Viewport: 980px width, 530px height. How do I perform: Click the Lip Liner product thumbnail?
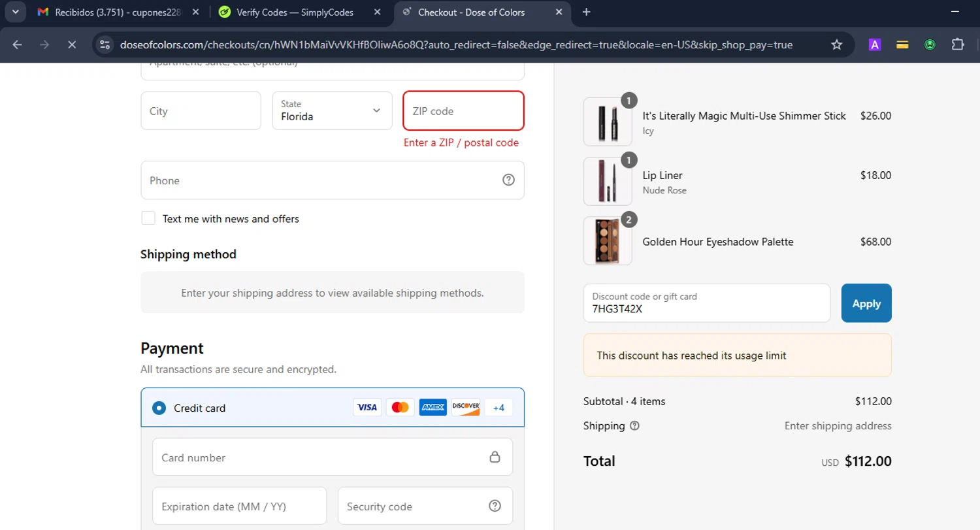pyautogui.click(x=608, y=181)
